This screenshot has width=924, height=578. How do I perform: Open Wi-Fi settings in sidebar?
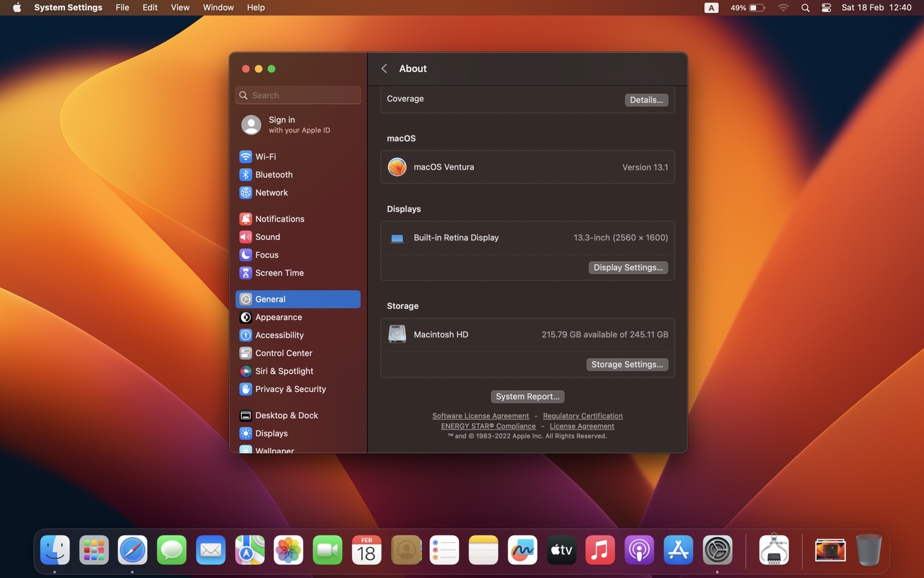coord(265,156)
